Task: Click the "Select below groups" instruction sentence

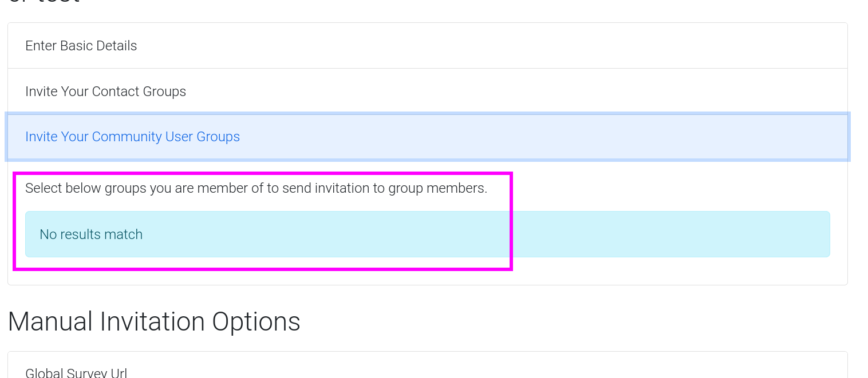Action: click(x=256, y=188)
